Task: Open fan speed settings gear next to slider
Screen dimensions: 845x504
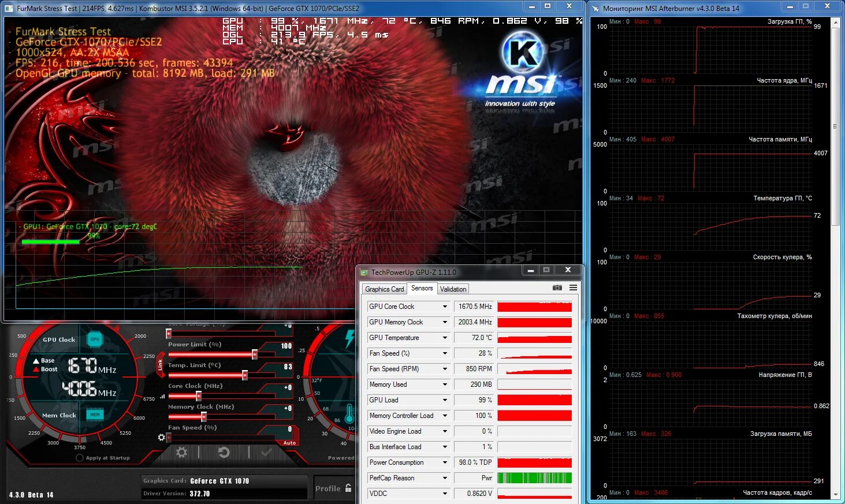Action: coord(161,438)
